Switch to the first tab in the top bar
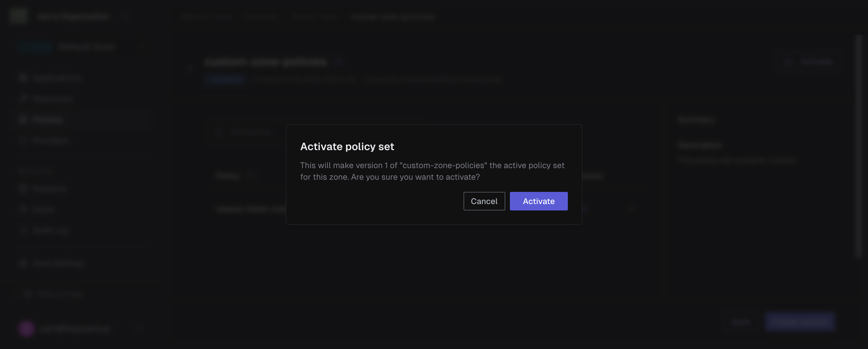The height and width of the screenshot is (349, 868). point(206,17)
